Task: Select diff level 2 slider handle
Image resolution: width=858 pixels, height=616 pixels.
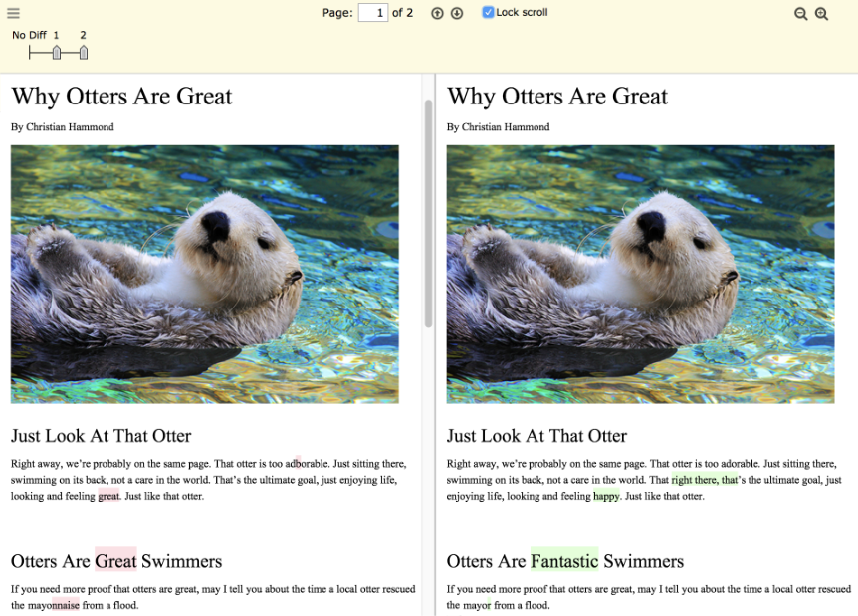Action: point(84,52)
